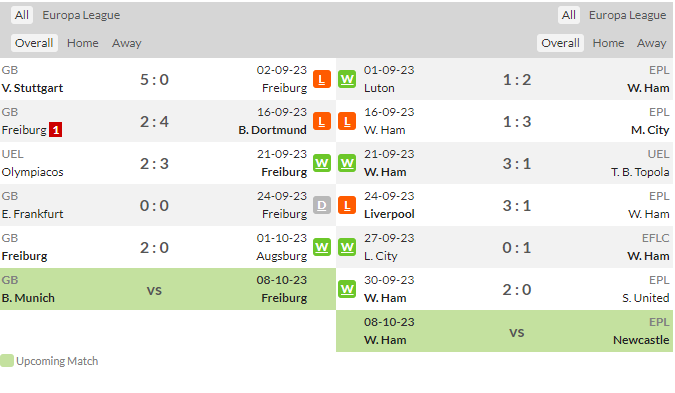Viewport: 675px width, 393px height.
Task: Select left panel Home filter tab
Action: tap(83, 43)
